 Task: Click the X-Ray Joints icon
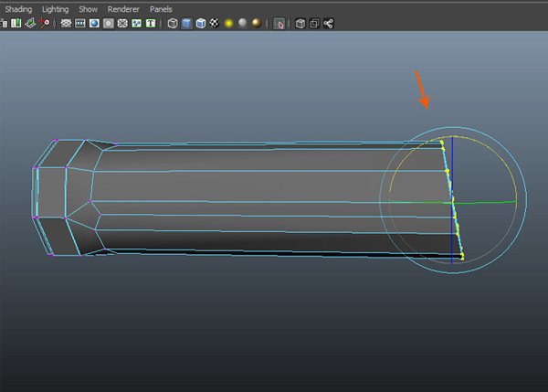[329, 24]
